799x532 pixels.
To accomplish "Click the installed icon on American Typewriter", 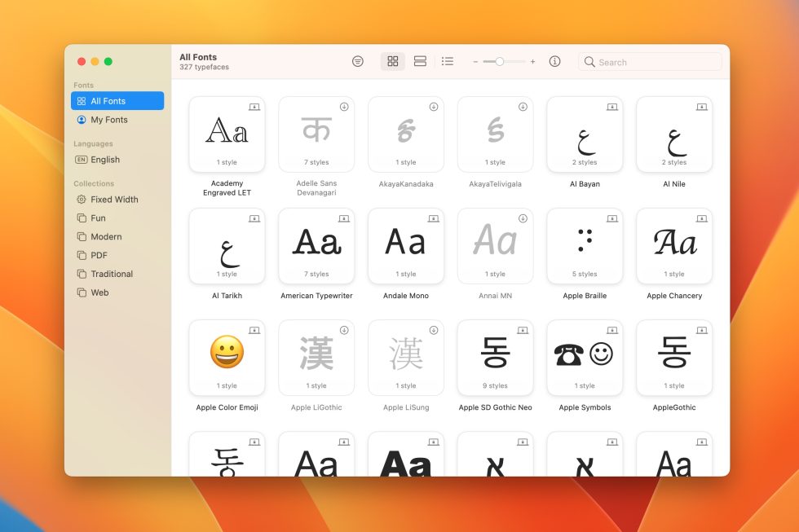I will pos(344,219).
